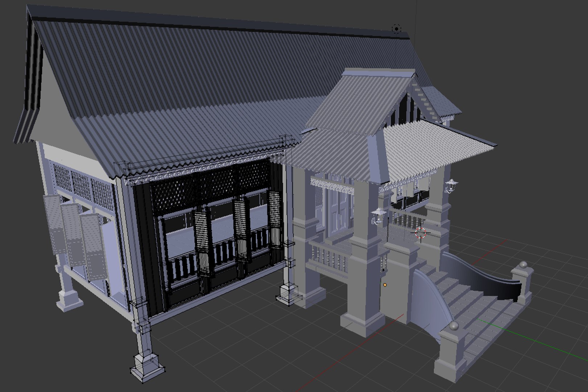Select the lamp object above the roof ridge

point(396,28)
